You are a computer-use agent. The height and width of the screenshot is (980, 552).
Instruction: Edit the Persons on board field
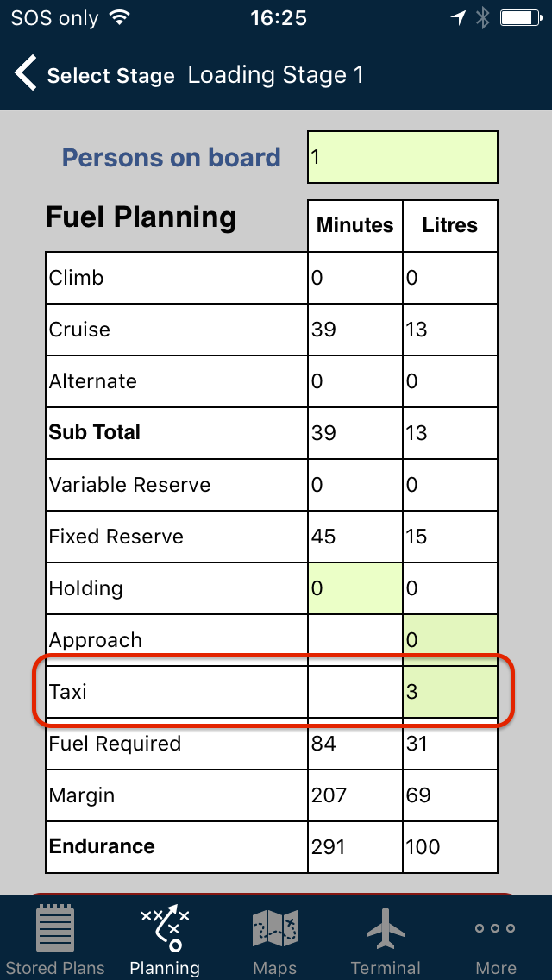click(403, 157)
